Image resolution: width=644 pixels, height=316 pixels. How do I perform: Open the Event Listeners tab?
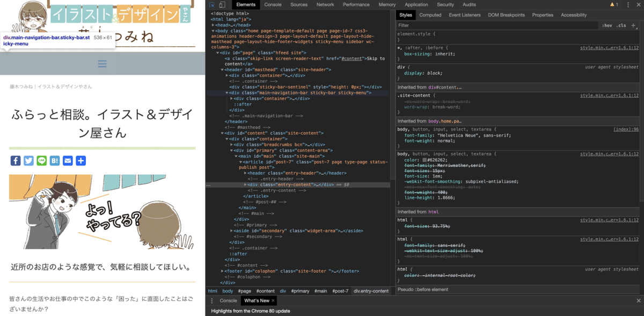pyautogui.click(x=465, y=15)
